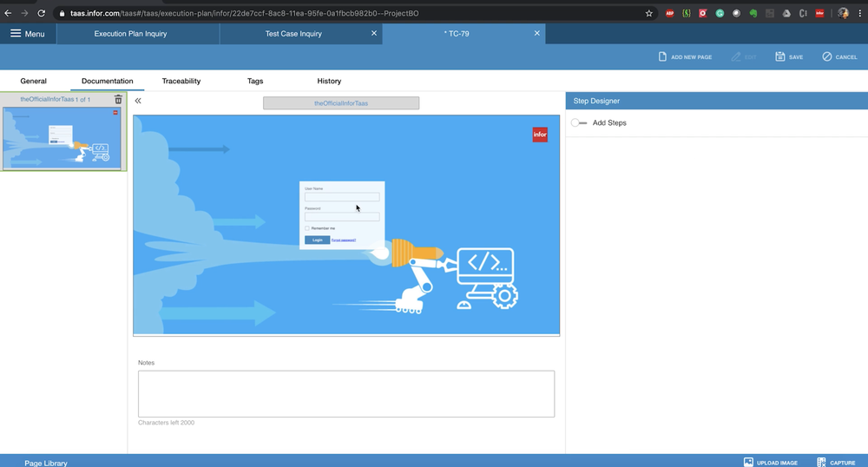This screenshot has height=467, width=868.
Task: Click the Upload Image icon
Action: pyautogui.click(x=748, y=462)
